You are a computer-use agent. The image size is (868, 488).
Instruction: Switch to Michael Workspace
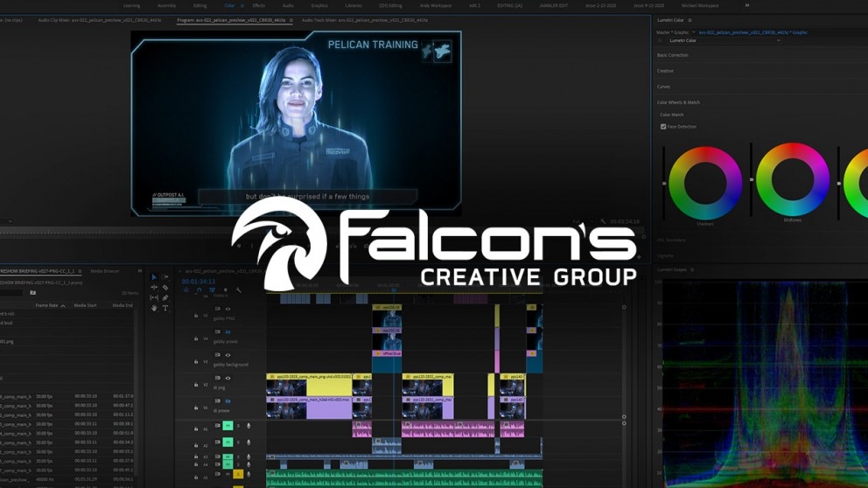pyautogui.click(x=700, y=5)
